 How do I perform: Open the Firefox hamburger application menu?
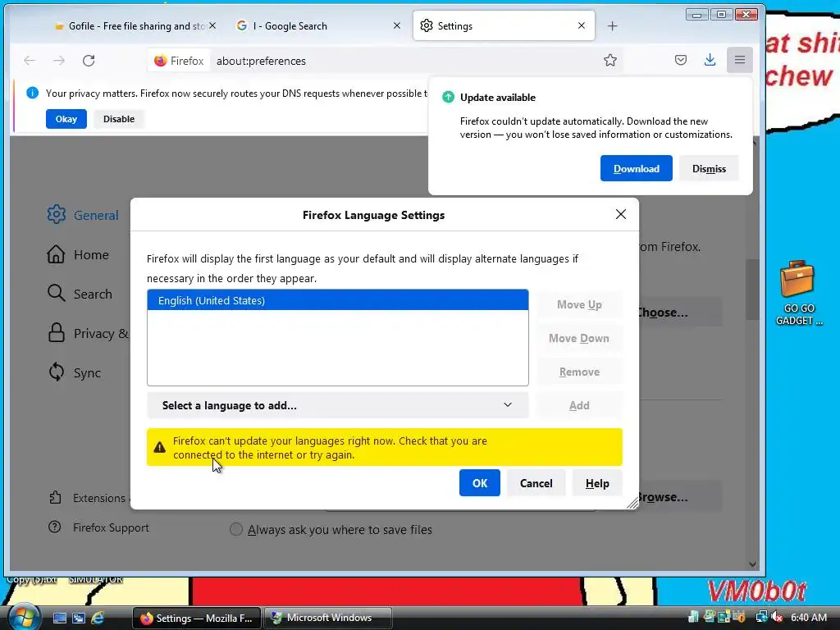739,60
